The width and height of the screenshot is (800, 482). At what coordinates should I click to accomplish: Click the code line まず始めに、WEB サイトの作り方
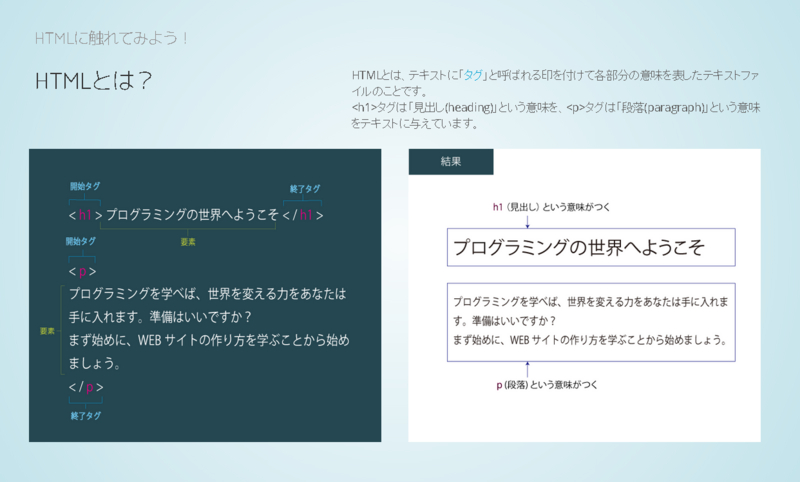click(209, 340)
